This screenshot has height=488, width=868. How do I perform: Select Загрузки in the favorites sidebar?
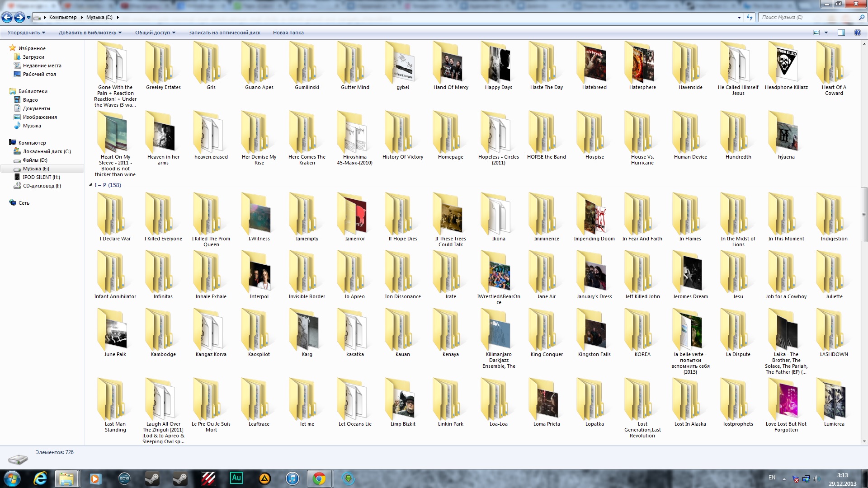click(x=33, y=57)
